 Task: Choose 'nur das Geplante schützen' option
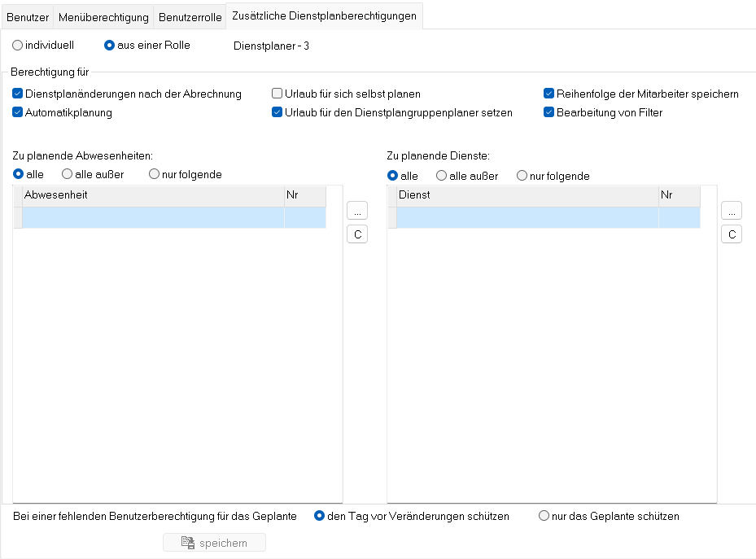click(x=544, y=516)
